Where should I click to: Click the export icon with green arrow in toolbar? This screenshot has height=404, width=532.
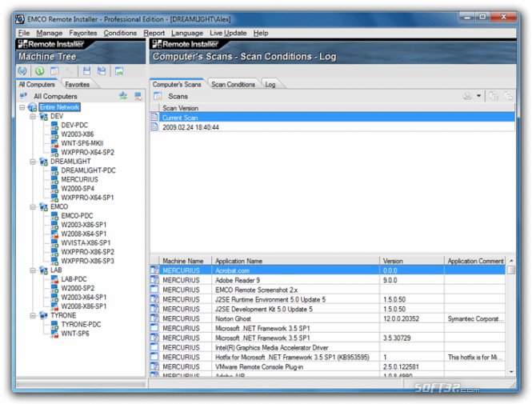tap(119, 71)
